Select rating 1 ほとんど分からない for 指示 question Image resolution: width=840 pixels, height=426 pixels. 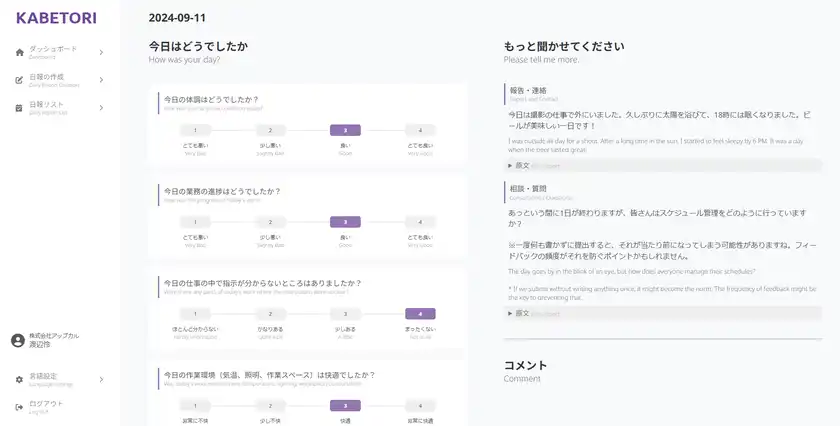pyautogui.click(x=196, y=314)
